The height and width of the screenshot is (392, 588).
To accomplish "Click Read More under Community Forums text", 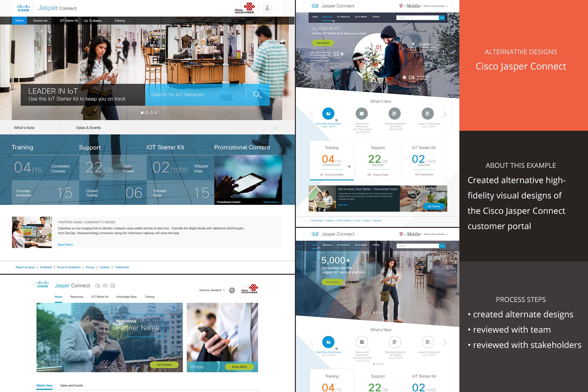I will [x=65, y=245].
